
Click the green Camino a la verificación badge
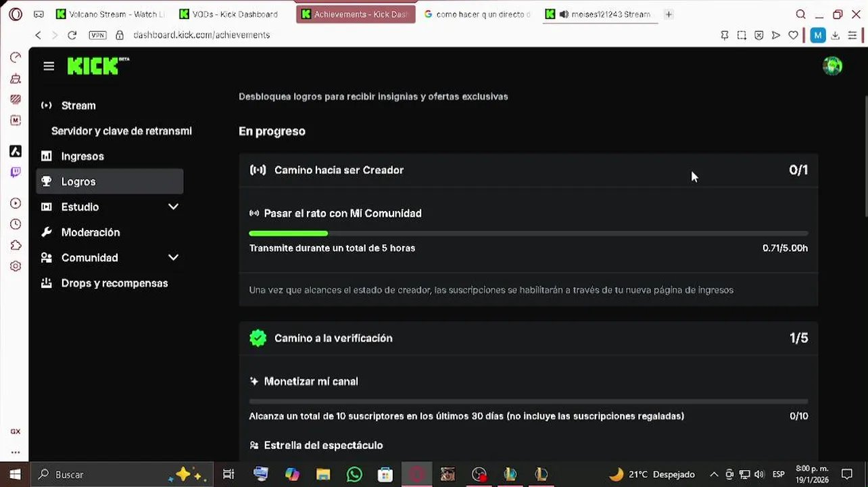point(258,338)
